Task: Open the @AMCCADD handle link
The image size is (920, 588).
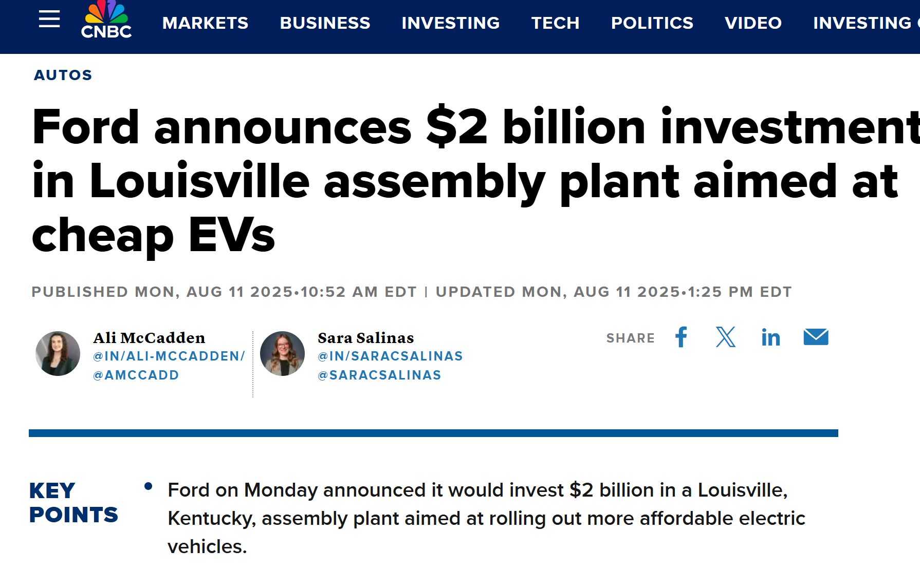Action: [x=136, y=375]
